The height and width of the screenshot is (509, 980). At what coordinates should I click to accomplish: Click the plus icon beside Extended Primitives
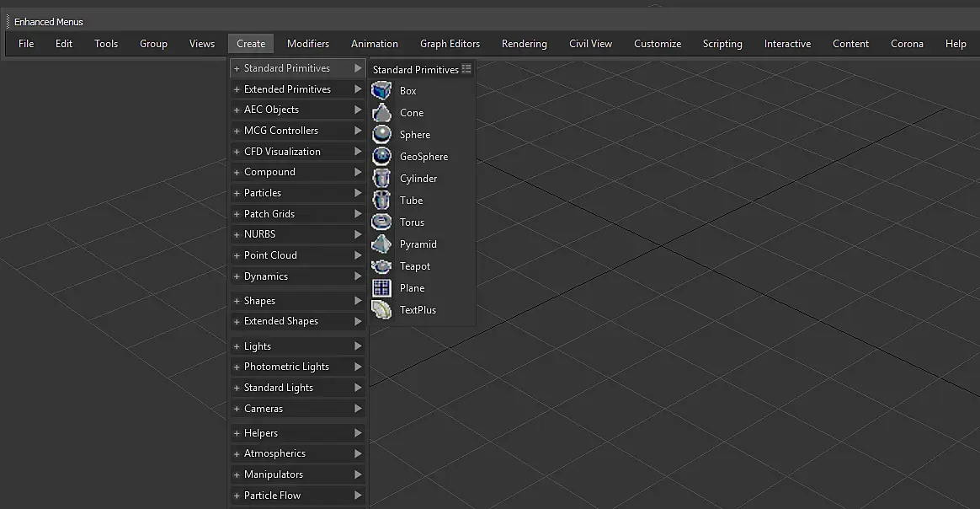pyautogui.click(x=237, y=89)
